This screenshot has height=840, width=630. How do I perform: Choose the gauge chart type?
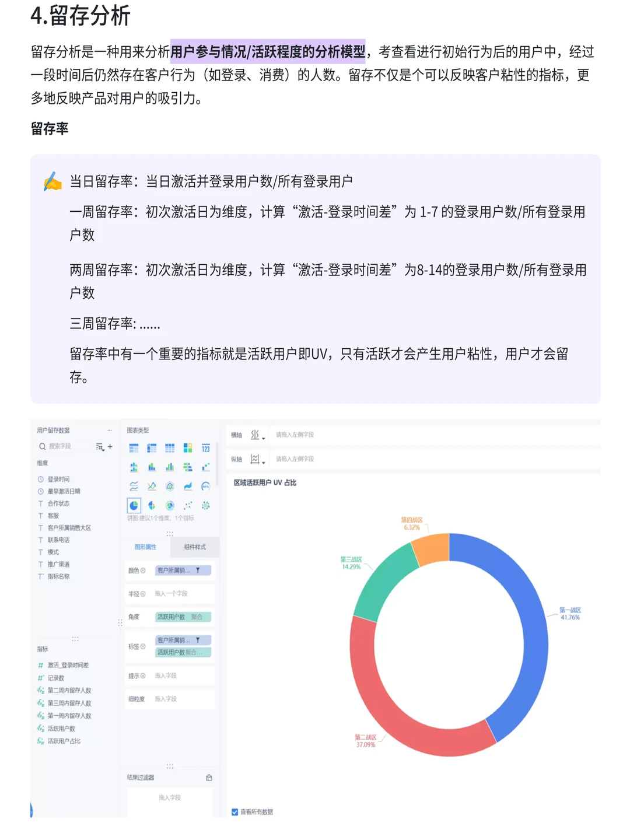[x=205, y=486]
